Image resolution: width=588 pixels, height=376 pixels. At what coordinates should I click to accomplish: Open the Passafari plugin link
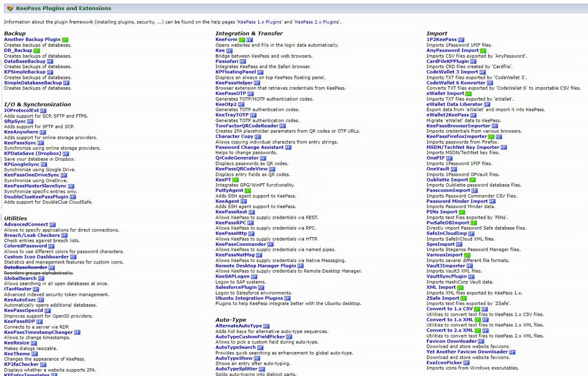pyautogui.click(x=227, y=61)
